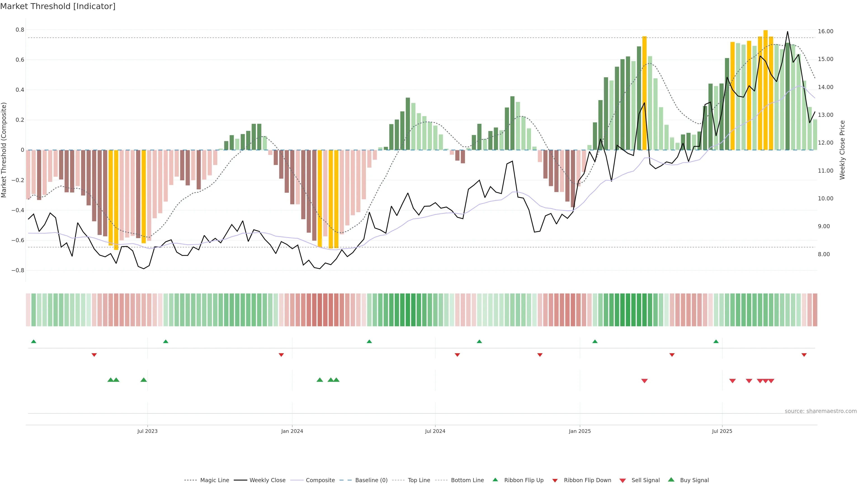Screen dimensions: 868x488
Task: Toggle the Magic Line legend entry
Action: tap(214, 480)
